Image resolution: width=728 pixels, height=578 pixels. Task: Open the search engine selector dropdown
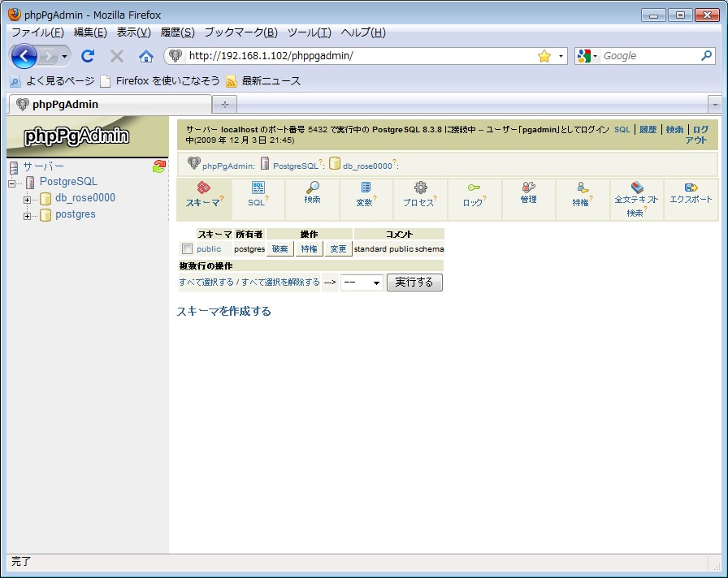click(587, 56)
